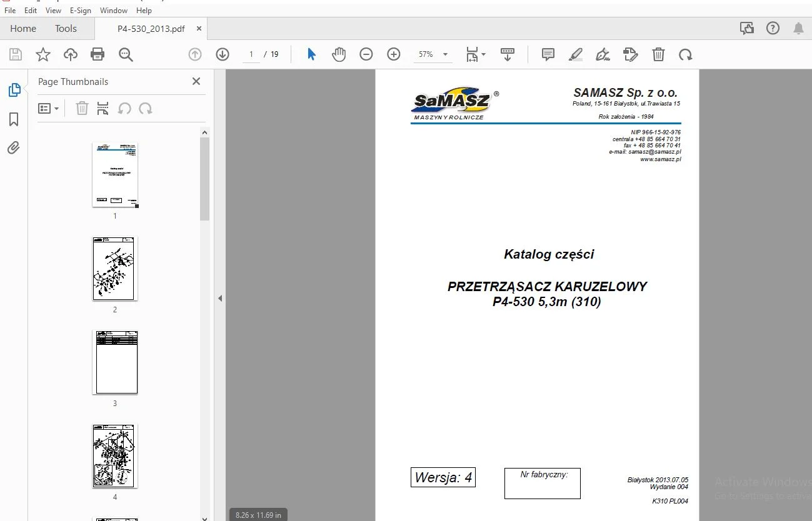812x521 pixels.
Task: Open the View menu
Action: pos(54,11)
